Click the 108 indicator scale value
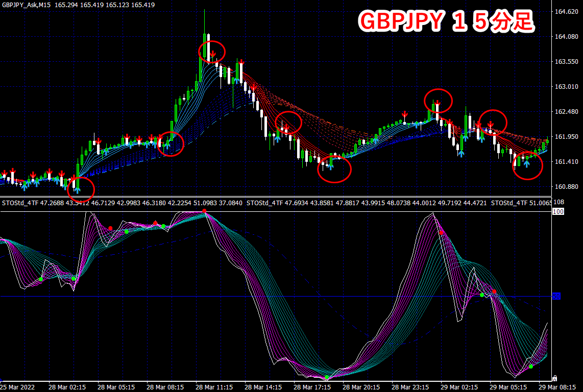The height and width of the screenshot is (392, 583). coord(559,202)
